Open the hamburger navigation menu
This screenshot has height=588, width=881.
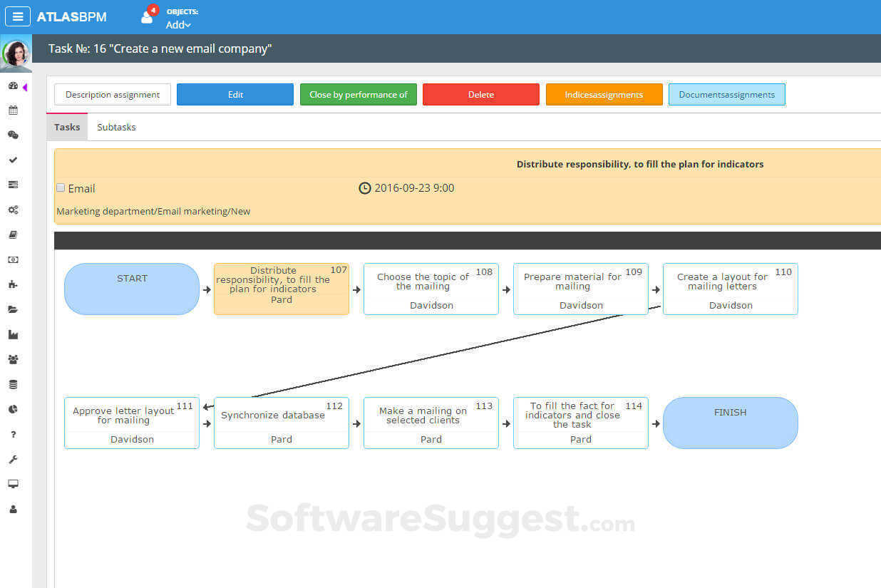click(x=17, y=16)
